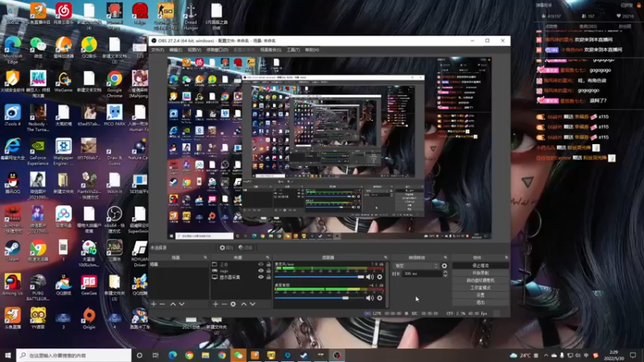Pop out the Sources dock panel
Screen dimensions: 644x362
(x=267, y=257)
